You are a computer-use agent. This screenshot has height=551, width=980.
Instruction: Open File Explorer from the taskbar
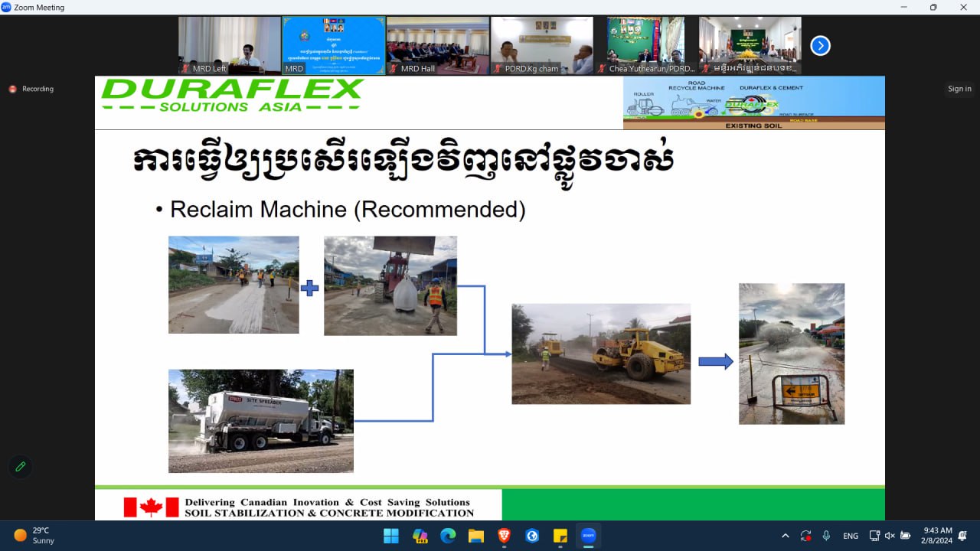click(x=476, y=536)
